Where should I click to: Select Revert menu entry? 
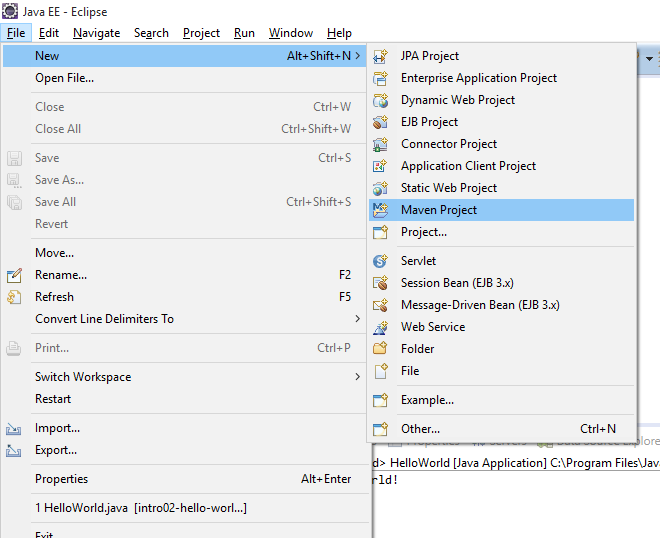pos(184,224)
